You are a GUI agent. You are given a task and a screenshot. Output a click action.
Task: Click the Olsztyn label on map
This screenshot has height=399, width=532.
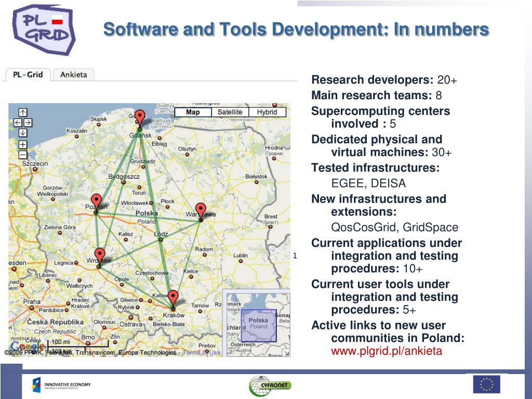(187, 149)
